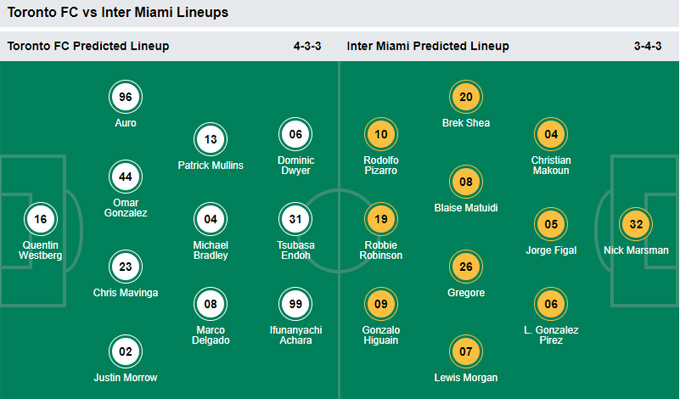The image size is (680, 399).
Task: Click Quentin Westberg's number 16 badge
Action: coord(40,219)
